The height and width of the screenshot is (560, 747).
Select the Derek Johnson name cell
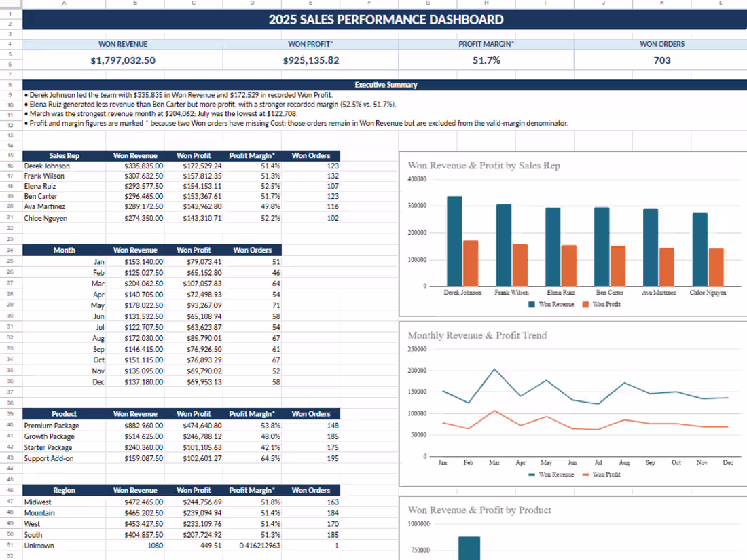pos(64,166)
